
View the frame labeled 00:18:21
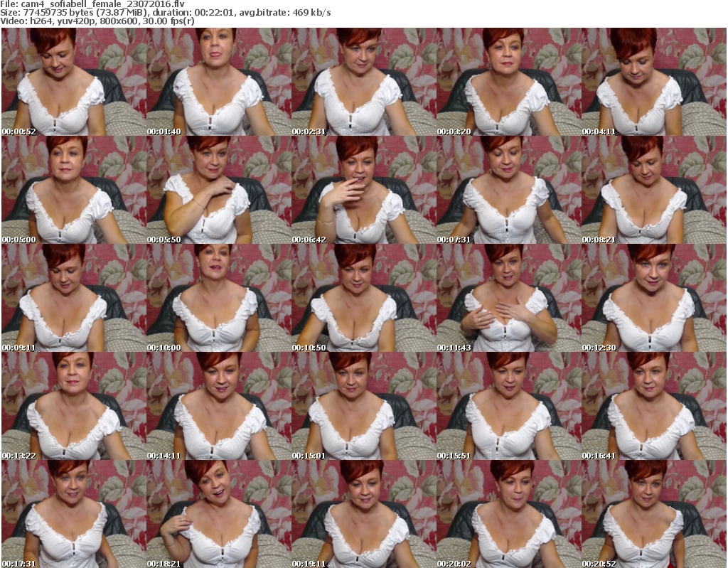(219, 514)
